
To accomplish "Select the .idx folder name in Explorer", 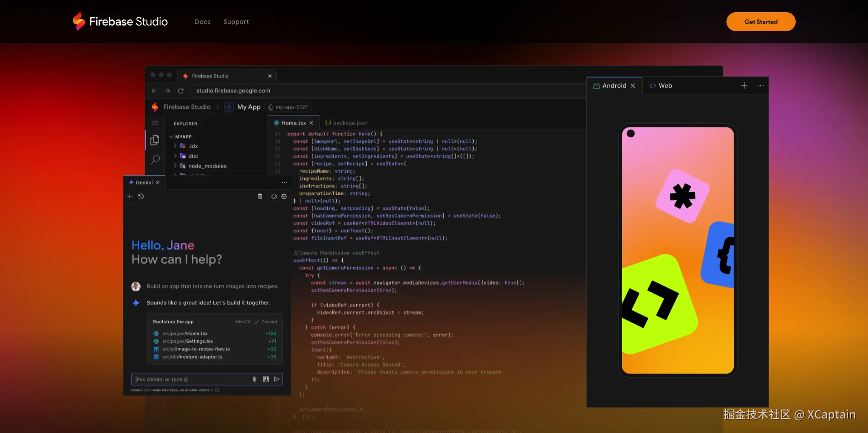I will tap(193, 146).
